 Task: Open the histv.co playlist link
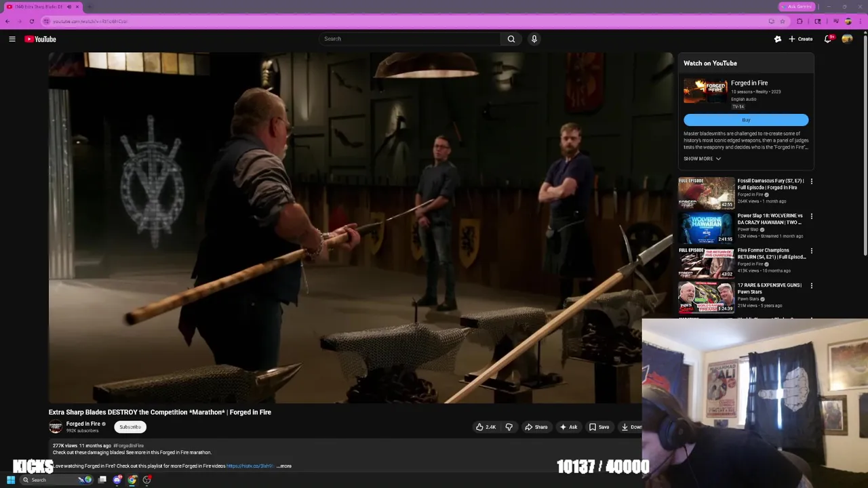(x=250, y=466)
